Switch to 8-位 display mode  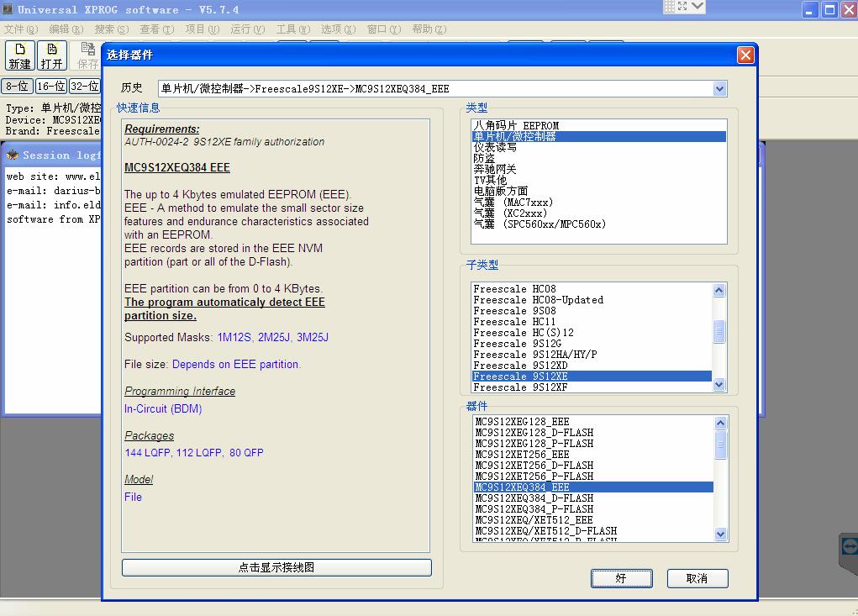17,86
